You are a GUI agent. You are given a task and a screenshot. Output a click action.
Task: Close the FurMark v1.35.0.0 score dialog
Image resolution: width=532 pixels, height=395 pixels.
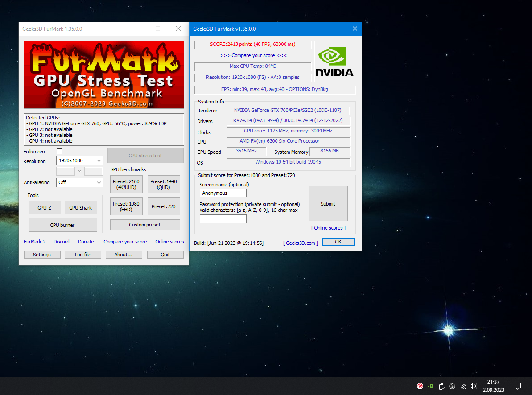click(x=355, y=29)
